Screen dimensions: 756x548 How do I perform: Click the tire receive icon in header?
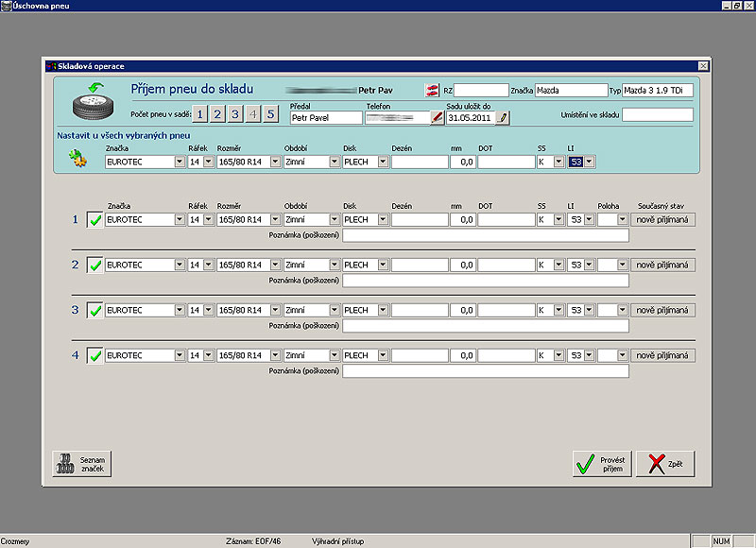94,101
